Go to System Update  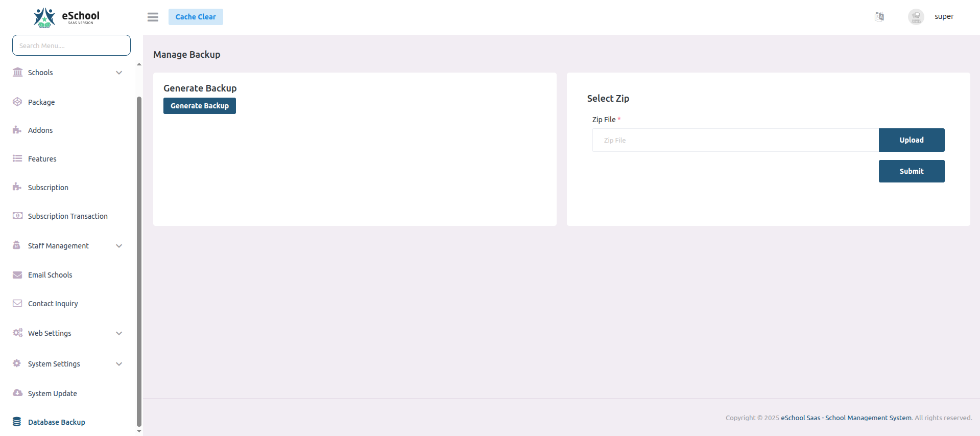point(53,394)
